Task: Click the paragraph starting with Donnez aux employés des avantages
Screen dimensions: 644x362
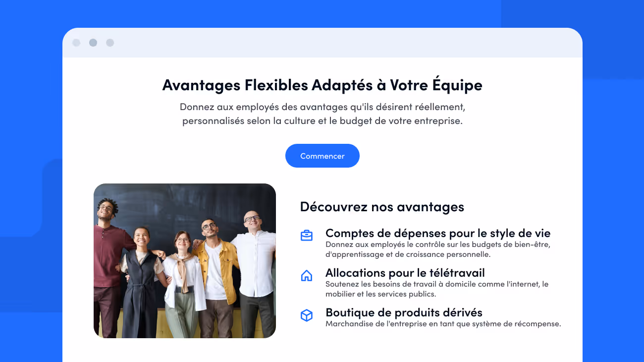Action: coord(322,114)
